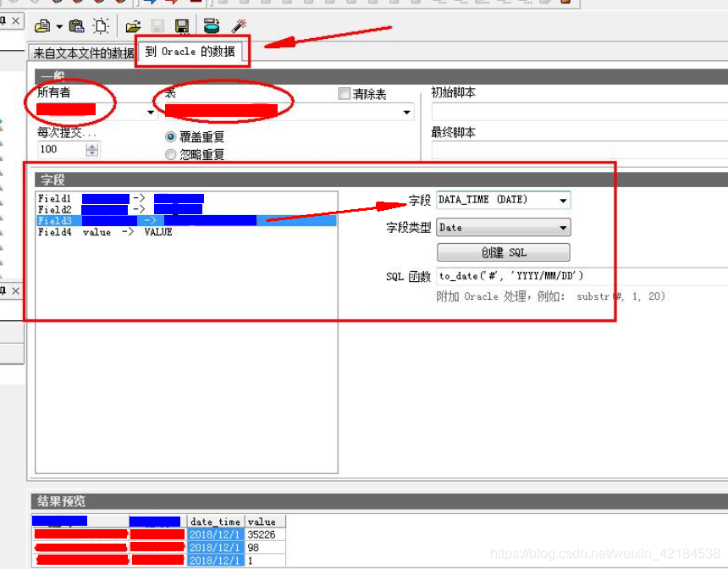This screenshot has width=728, height=569.
Task: Open the 表 table dropdown
Action: click(406, 113)
